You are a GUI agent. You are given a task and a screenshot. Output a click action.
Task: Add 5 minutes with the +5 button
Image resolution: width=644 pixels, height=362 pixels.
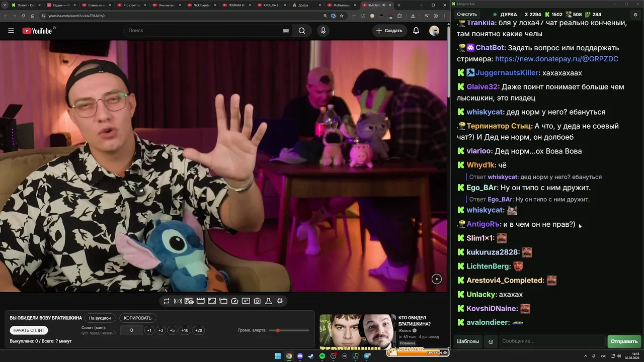point(172,330)
